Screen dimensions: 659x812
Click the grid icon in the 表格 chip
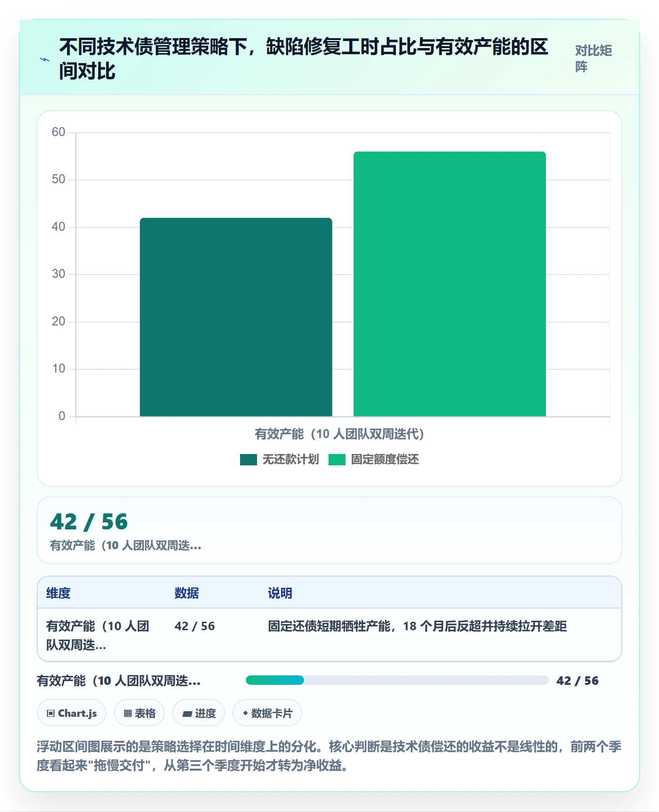point(128,714)
